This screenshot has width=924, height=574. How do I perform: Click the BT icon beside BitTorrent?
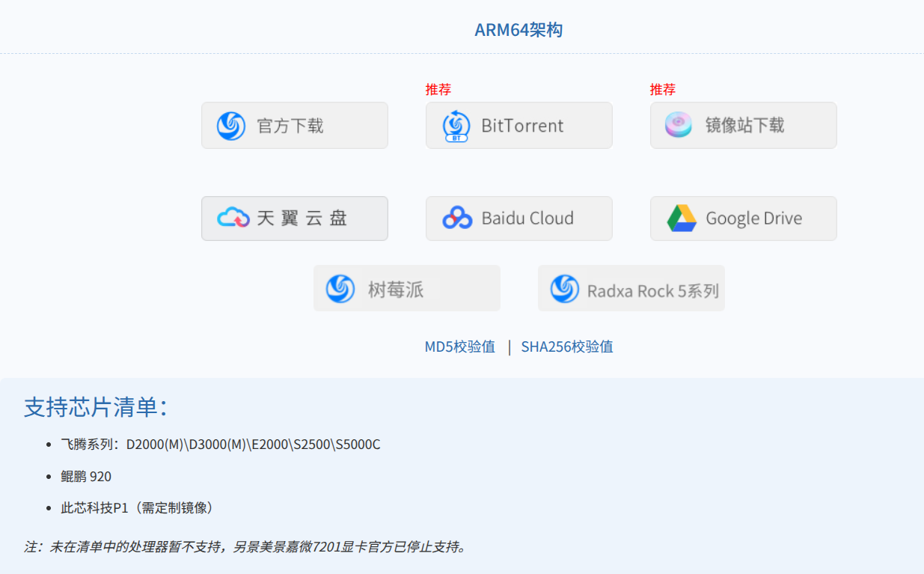pyautogui.click(x=456, y=126)
